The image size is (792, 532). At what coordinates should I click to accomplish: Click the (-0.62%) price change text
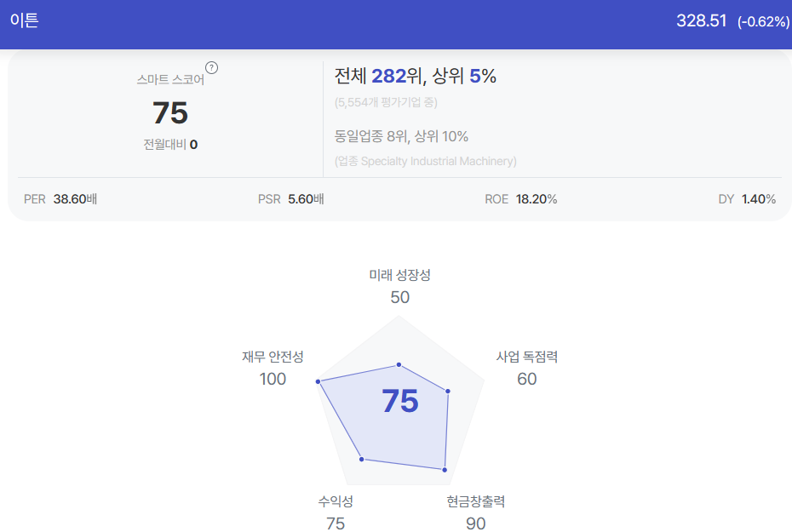pos(763,21)
